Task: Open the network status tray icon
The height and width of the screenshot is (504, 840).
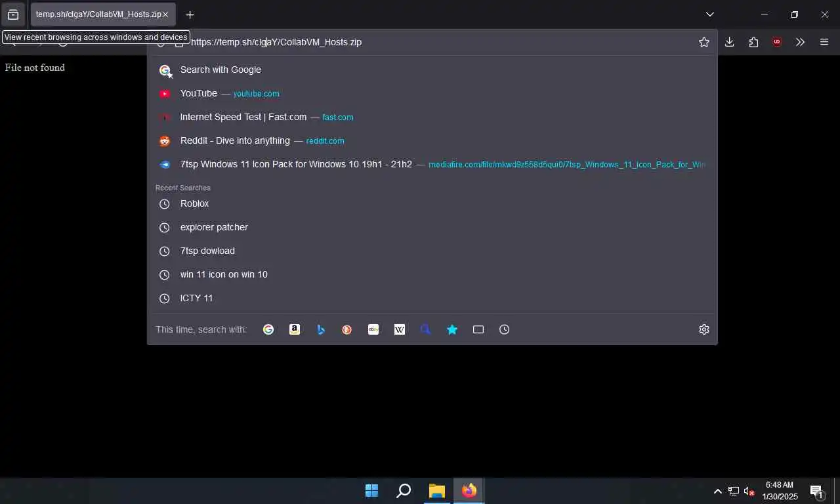Action: tap(734, 491)
